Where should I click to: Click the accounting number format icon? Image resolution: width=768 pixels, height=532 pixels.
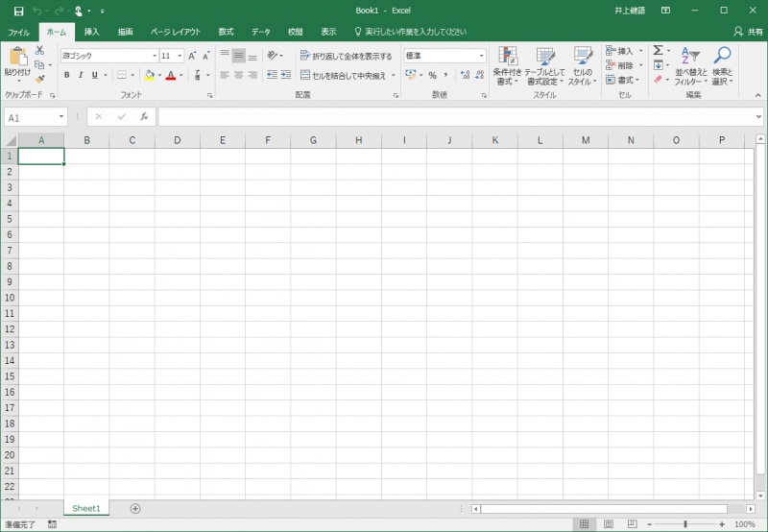point(411,75)
